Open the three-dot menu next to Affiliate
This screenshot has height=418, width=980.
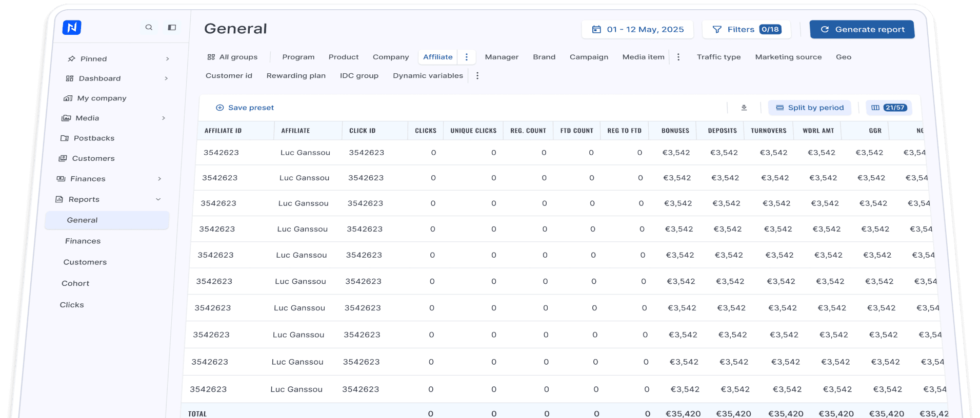[x=467, y=57]
